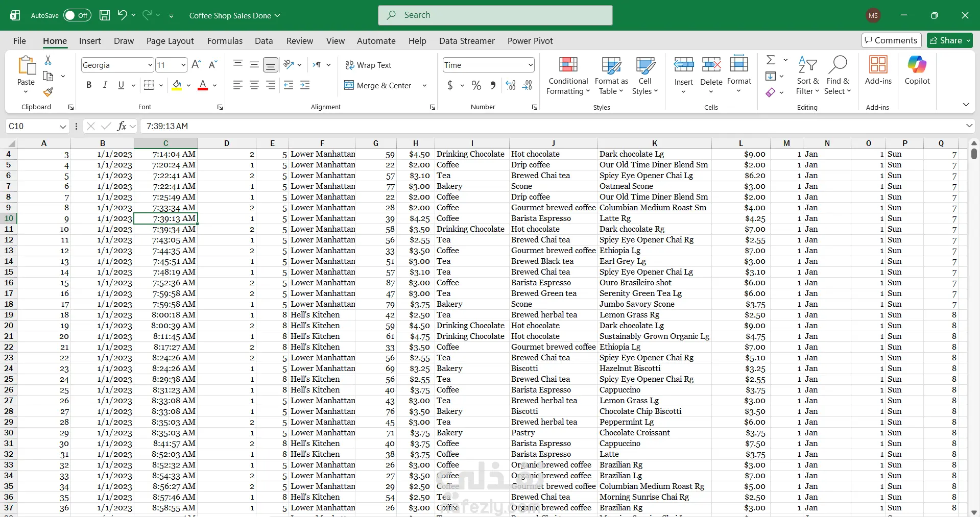Image resolution: width=980 pixels, height=517 pixels.
Task: Switch to the Formulas tab
Action: click(x=225, y=41)
